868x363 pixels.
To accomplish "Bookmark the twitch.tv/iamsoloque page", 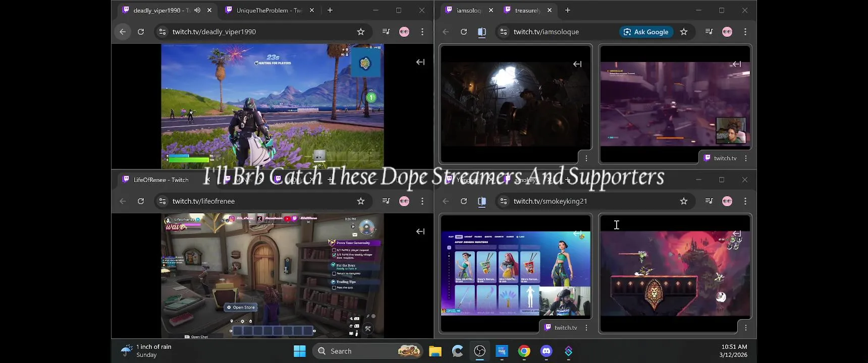I will (684, 32).
